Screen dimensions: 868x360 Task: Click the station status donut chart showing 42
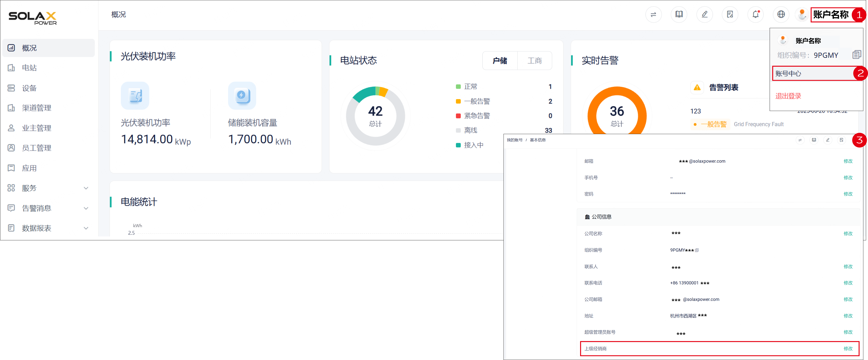click(375, 116)
